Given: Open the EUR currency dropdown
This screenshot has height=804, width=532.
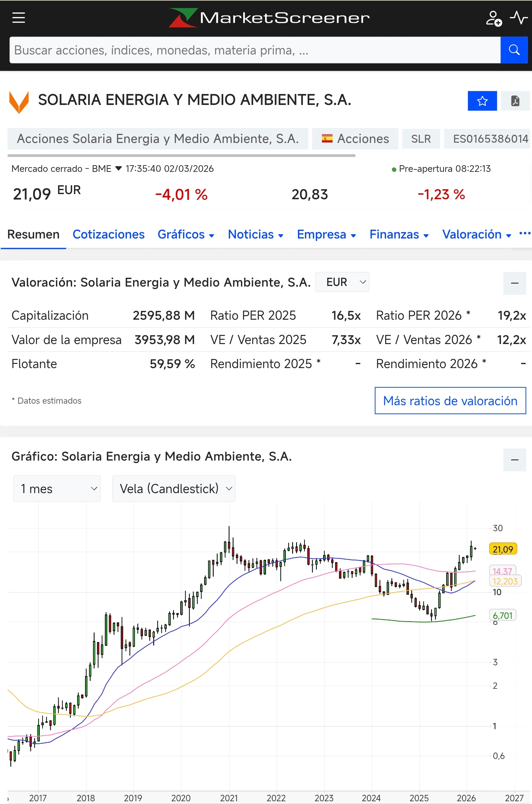Looking at the screenshot, I should (342, 282).
